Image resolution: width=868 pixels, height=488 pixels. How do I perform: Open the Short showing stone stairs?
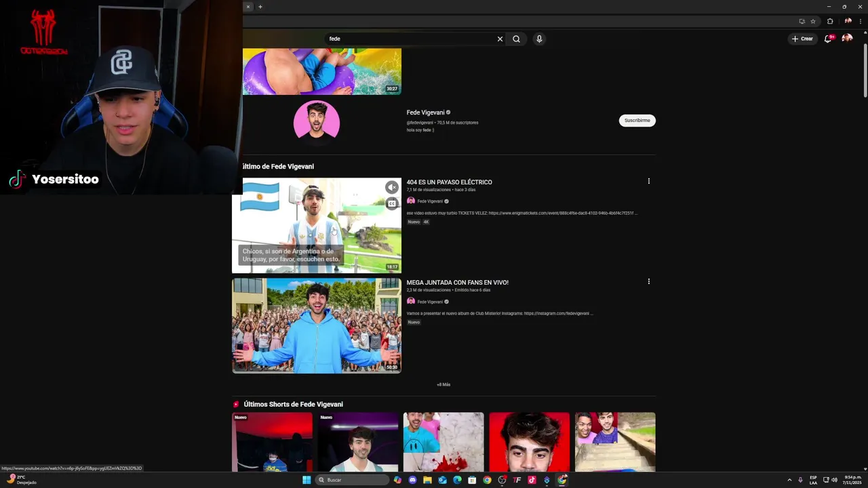click(615, 442)
